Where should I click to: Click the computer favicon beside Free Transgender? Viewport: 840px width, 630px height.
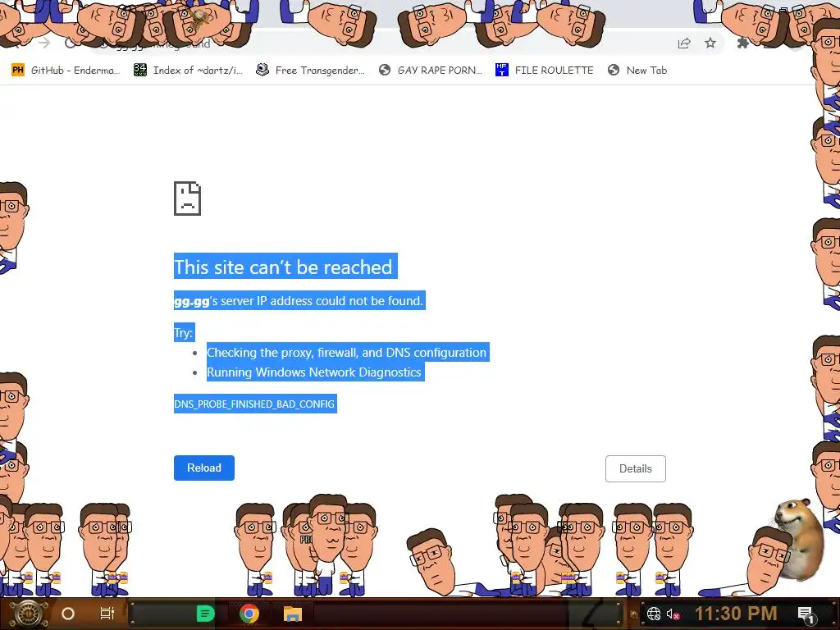(x=262, y=70)
